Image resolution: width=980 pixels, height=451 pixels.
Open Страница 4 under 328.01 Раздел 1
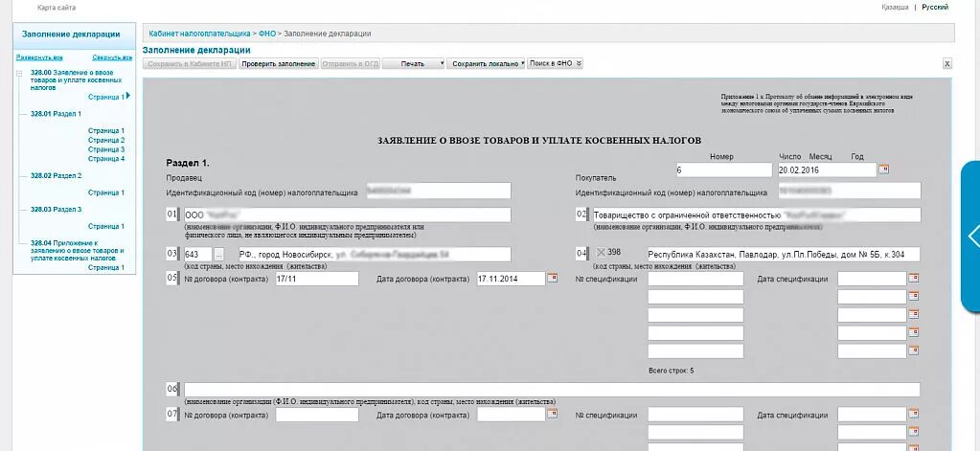pos(106,159)
